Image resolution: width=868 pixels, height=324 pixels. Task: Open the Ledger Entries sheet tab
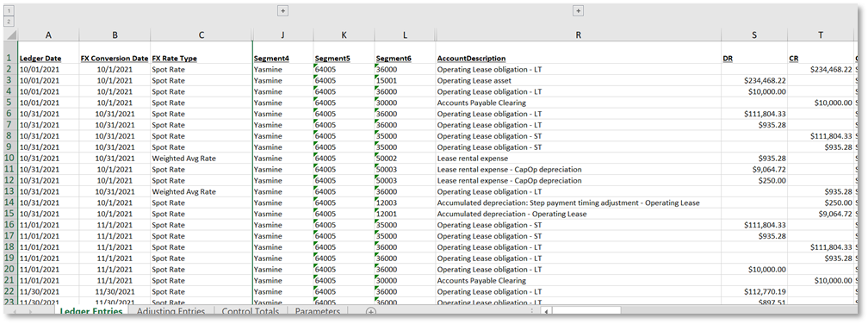pos(90,311)
